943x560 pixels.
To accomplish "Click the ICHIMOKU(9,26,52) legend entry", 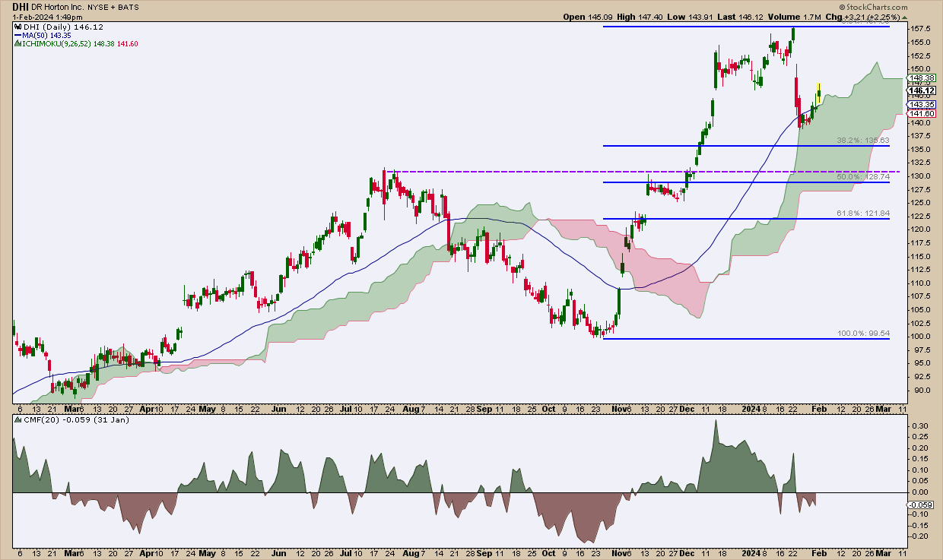I will pyautogui.click(x=80, y=44).
